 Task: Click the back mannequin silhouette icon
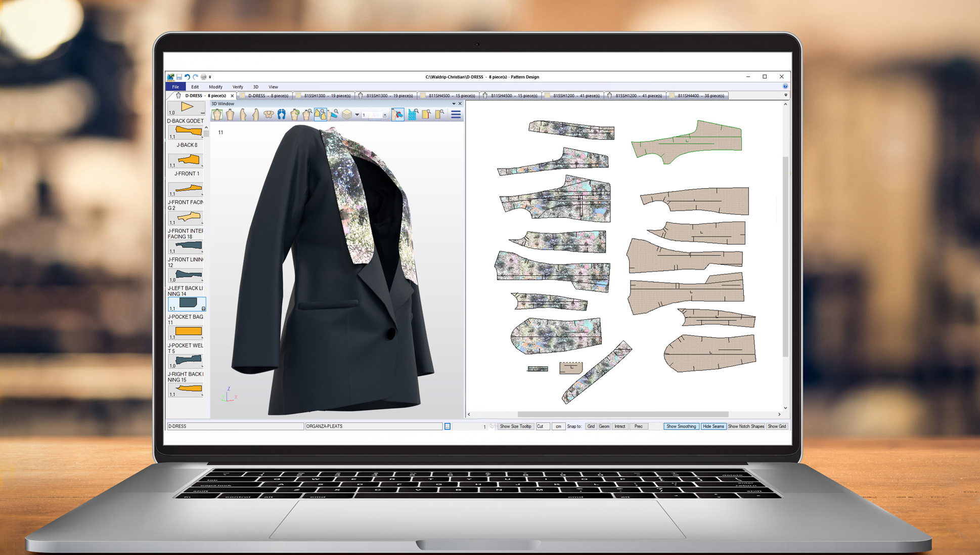pos(231,114)
